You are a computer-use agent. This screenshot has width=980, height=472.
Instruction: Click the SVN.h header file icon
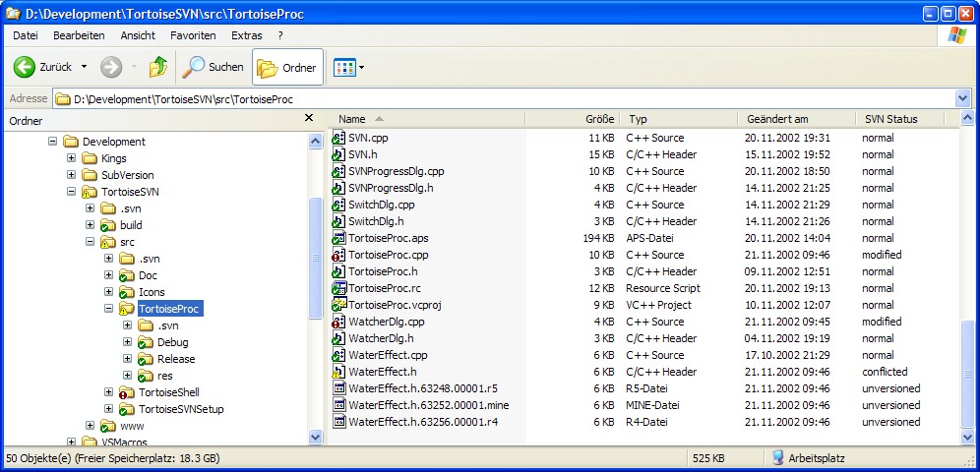tap(338, 154)
